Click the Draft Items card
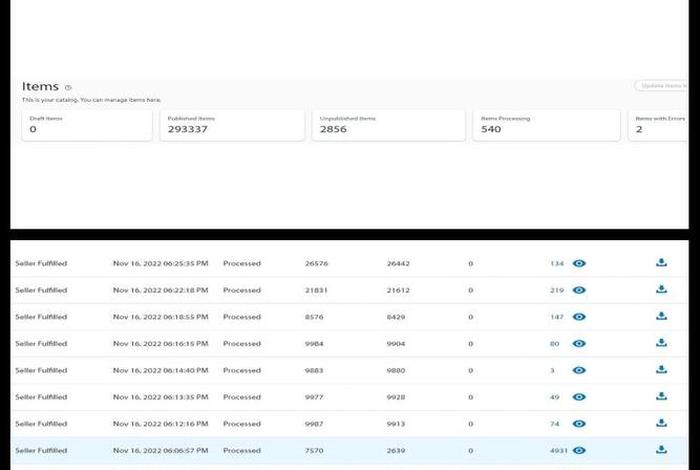Image resolution: width=700 pixels, height=470 pixels. pyautogui.click(x=87, y=125)
